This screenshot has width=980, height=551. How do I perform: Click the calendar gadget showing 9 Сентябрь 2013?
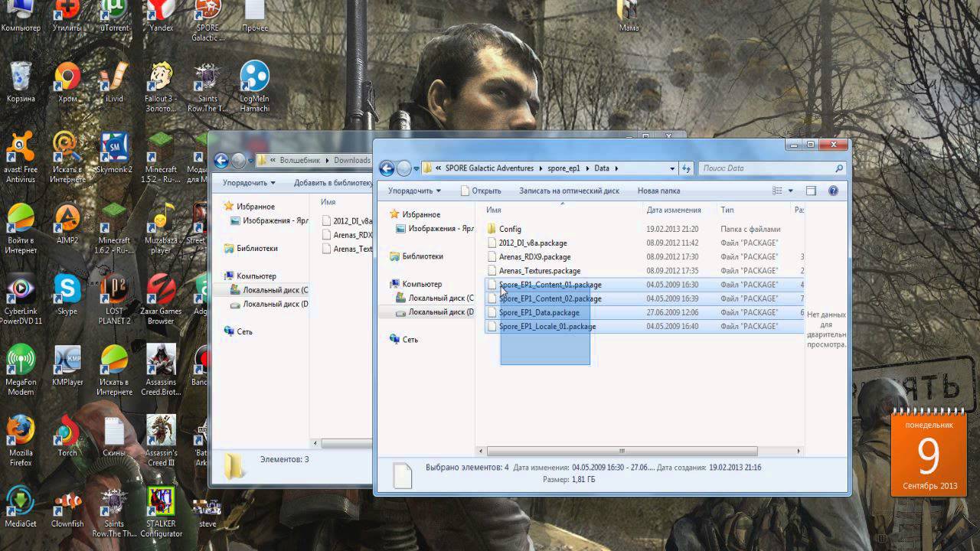tap(929, 455)
